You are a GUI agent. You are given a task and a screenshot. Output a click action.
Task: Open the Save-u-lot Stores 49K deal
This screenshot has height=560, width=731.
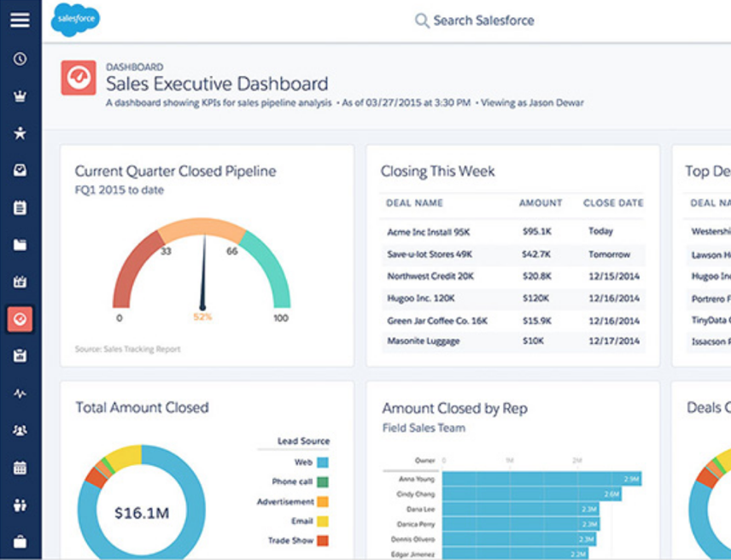click(x=430, y=254)
